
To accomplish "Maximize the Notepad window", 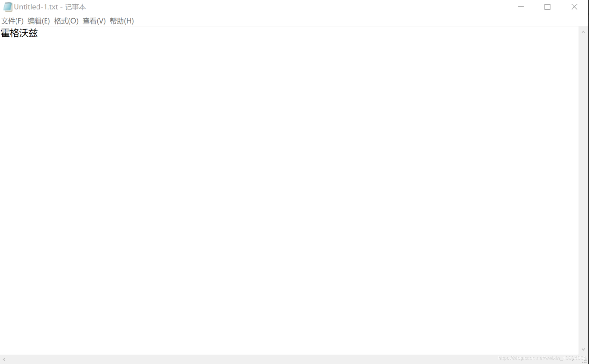I will (547, 7).
